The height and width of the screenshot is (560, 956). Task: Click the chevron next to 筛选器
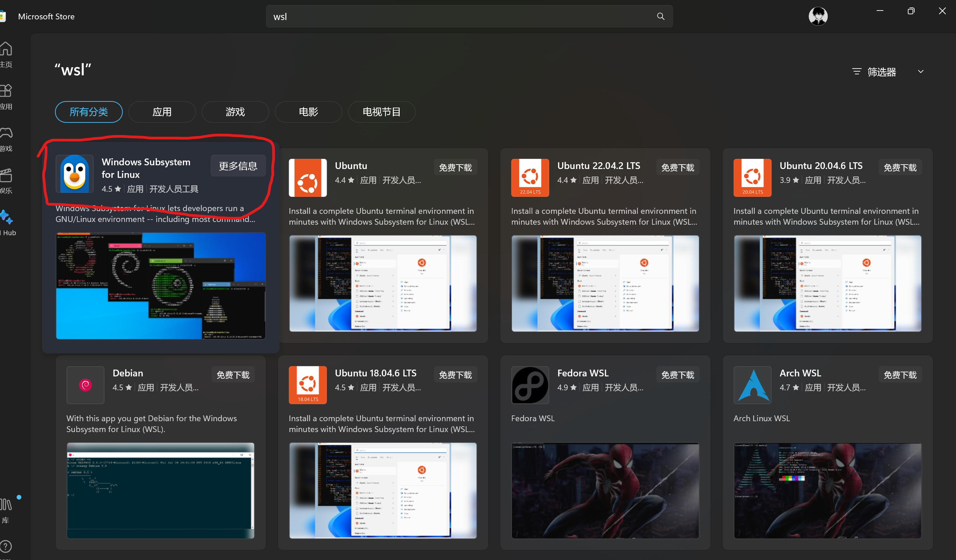[x=920, y=72]
